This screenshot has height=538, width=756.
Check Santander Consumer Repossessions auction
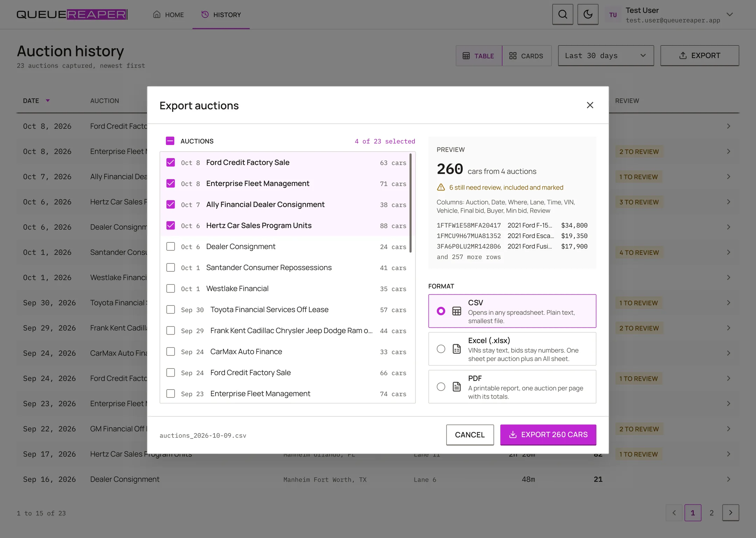[x=170, y=268]
